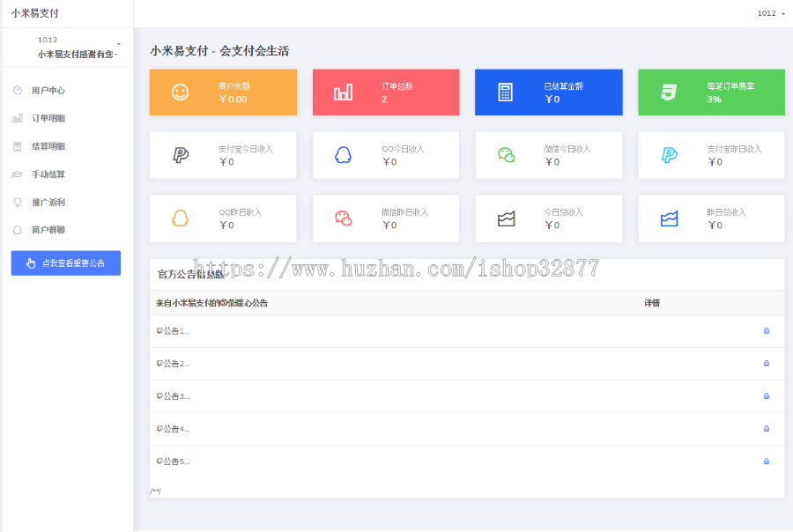This screenshot has width=793, height=532.
Task: Click the hand pointer icon on announcement button
Action: (x=31, y=263)
